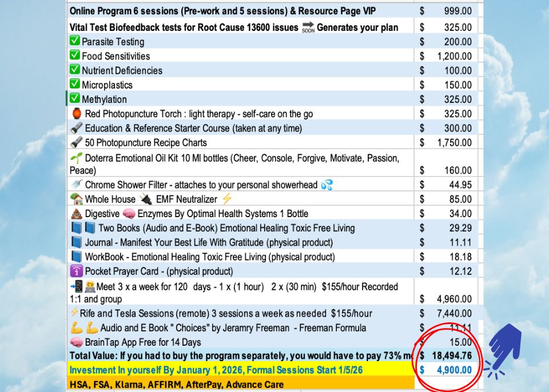Click the blue book icon before Journal
This screenshot has height=392, width=549.
pos(76,242)
